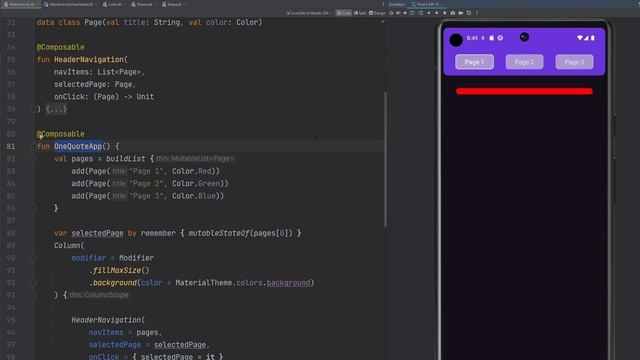Viewport: 640px width, 360px height.
Task: Click the editor vertical scrollbar thumb
Action: coord(385,159)
